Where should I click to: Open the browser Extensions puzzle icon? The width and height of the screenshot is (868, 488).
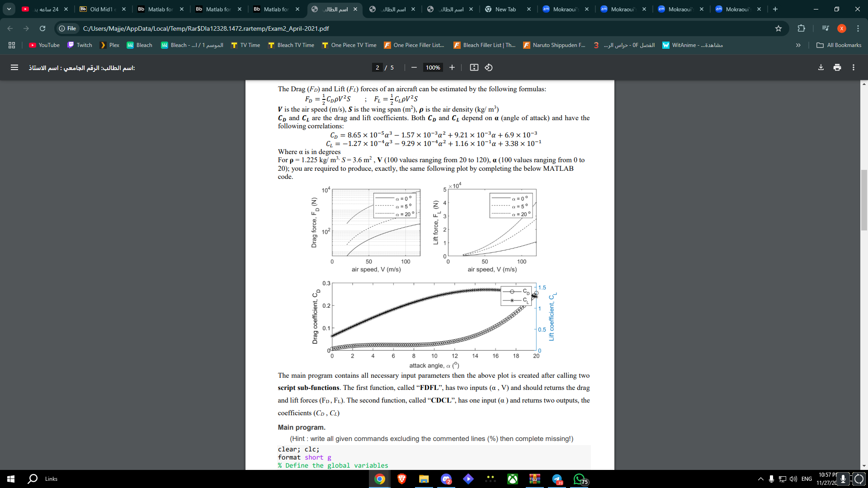point(801,28)
